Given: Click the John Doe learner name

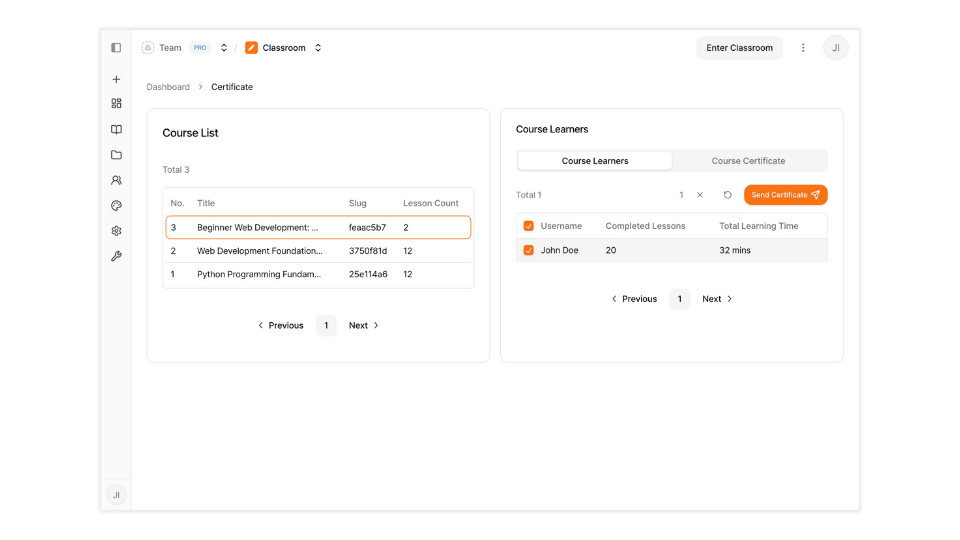Looking at the screenshot, I should coord(559,250).
